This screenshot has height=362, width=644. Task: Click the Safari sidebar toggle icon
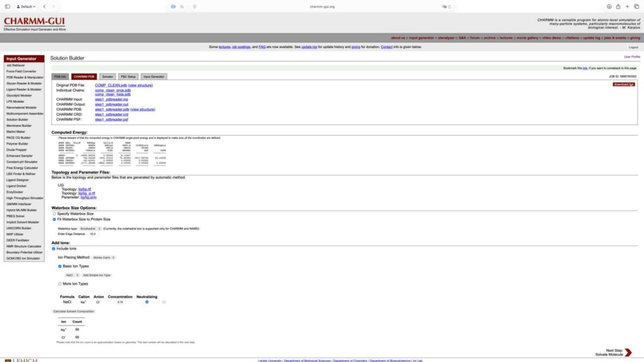(7, 6)
